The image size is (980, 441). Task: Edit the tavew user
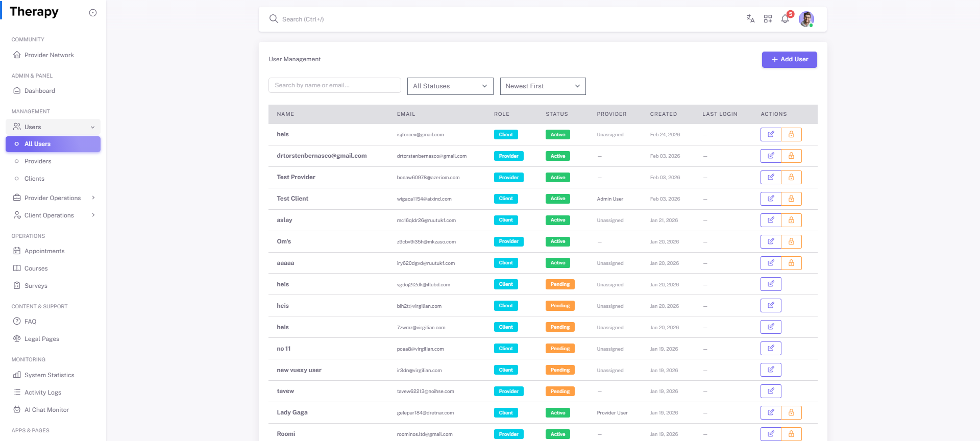(771, 391)
